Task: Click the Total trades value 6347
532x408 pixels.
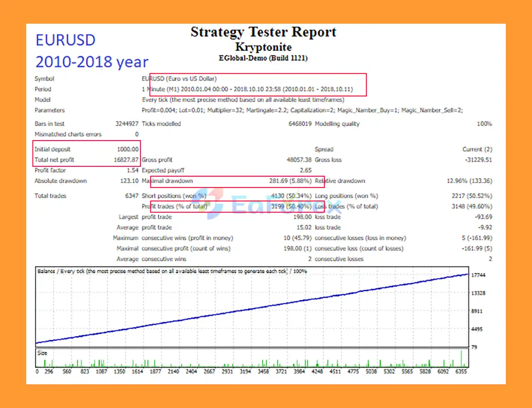Action: tap(132, 196)
